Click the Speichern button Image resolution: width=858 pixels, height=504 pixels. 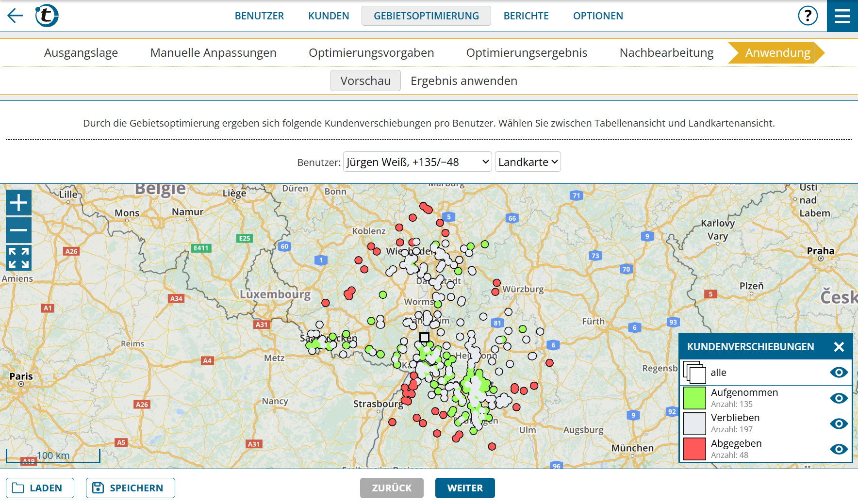[131, 488]
